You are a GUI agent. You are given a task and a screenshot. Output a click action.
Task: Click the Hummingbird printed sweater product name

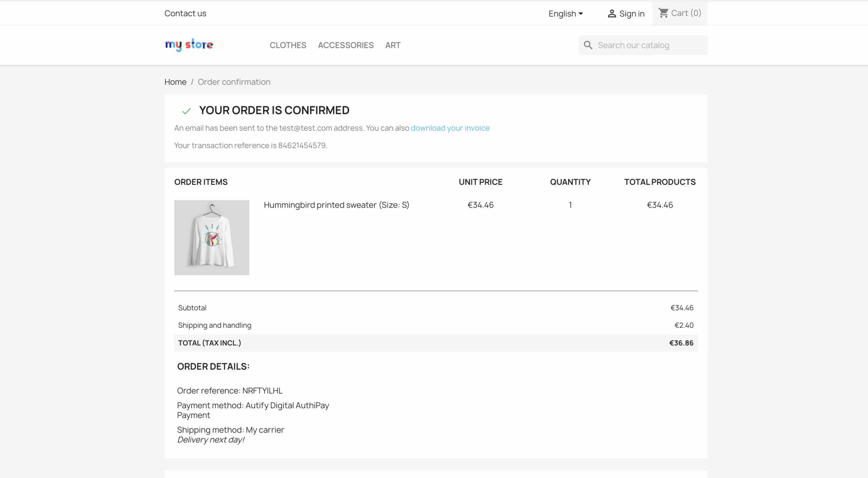(336, 205)
